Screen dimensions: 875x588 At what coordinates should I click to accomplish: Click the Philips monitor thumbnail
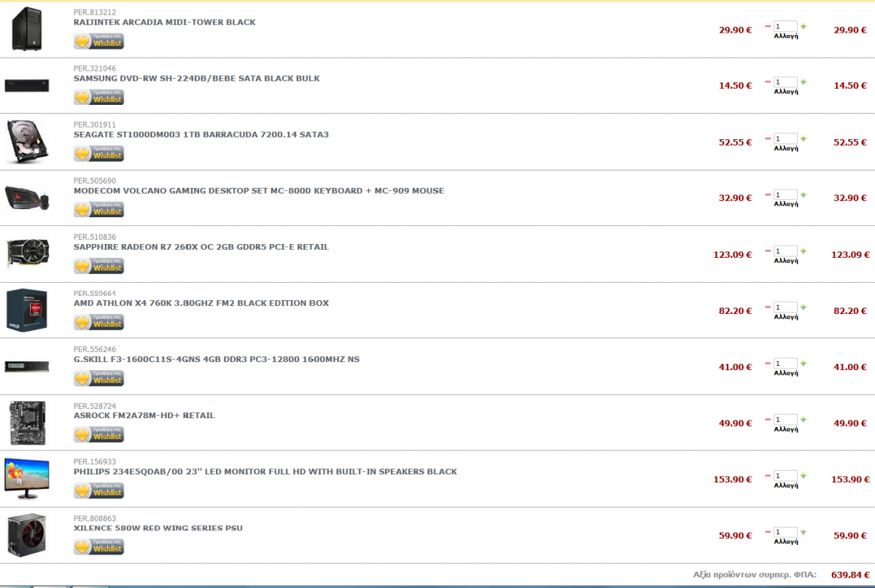click(x=27, y=479)
